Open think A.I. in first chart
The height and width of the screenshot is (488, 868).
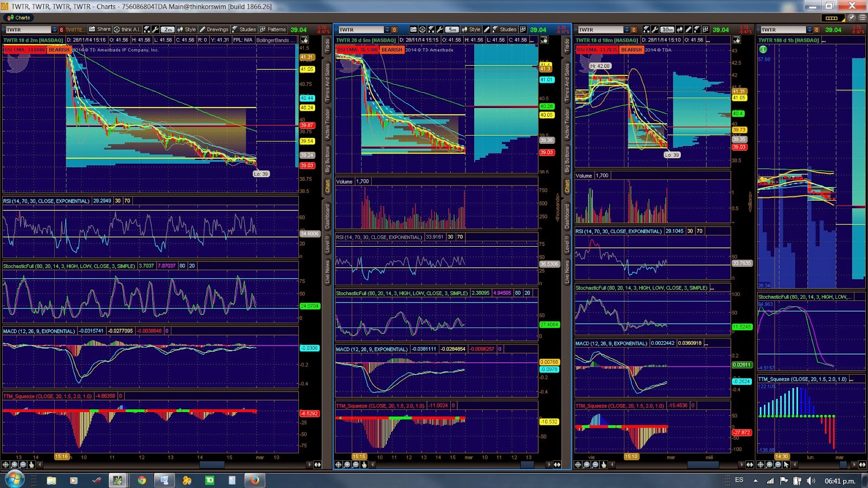click(127, 29)
